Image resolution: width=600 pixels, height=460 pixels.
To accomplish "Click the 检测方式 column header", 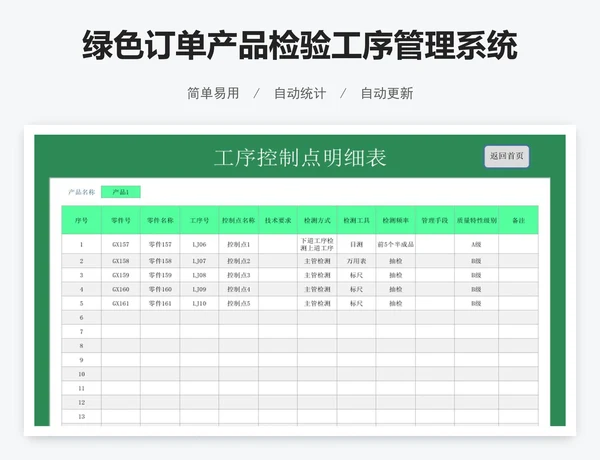I will 317,220.
